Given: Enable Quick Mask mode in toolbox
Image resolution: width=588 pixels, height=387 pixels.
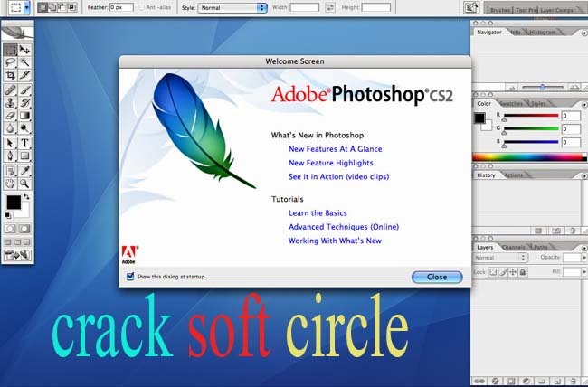Looking at the screenshot, I should 24,229.
